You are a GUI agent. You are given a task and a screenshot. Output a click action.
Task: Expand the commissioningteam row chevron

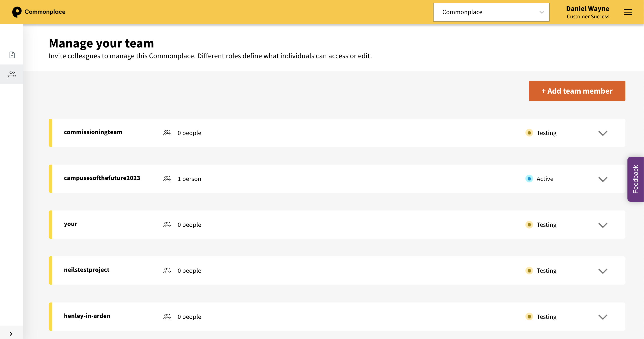(603, 133)
